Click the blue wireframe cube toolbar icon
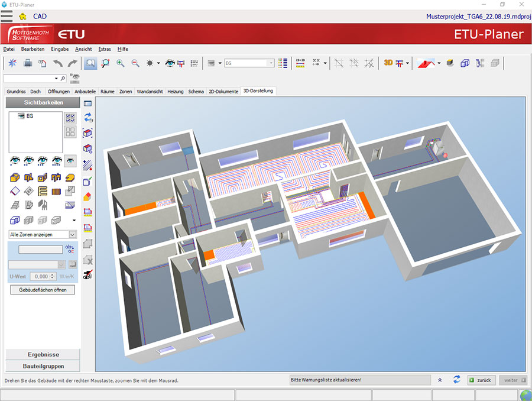 [x=465, y=63]
